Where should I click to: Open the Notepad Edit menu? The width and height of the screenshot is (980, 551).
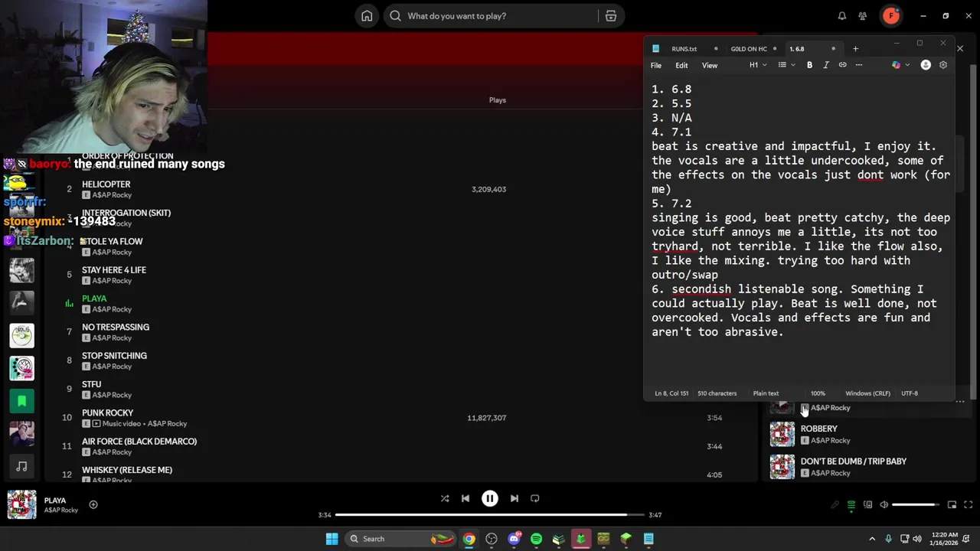tap(681, 65)
